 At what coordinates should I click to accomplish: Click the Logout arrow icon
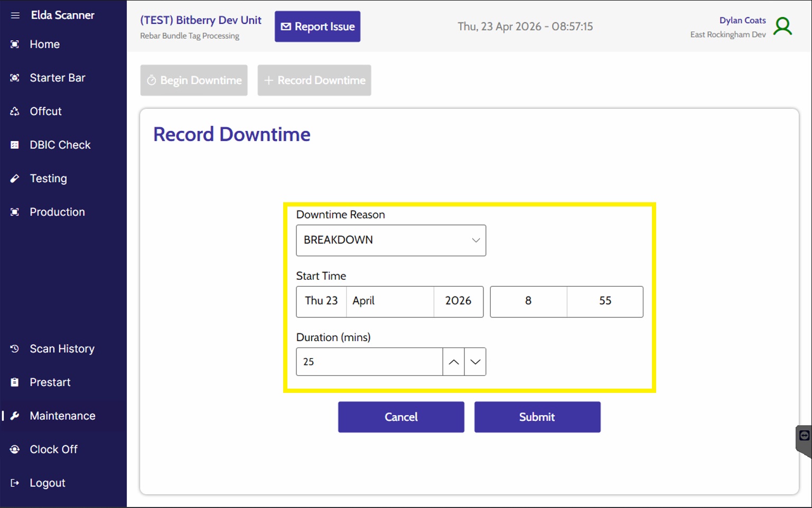click(x=15, y=483)
